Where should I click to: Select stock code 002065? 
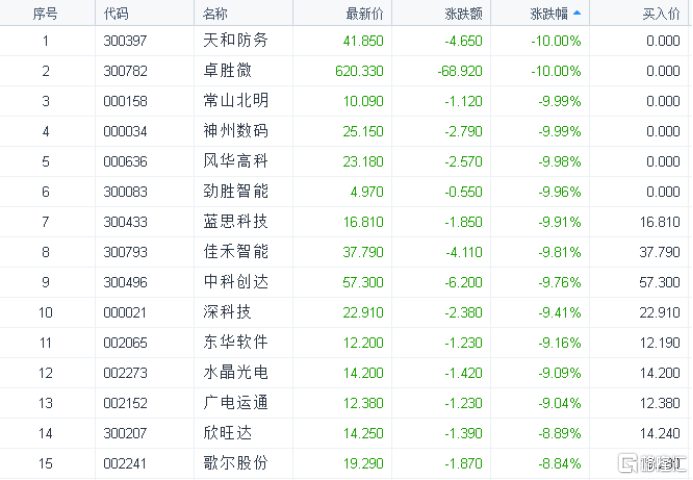pos(125,343)
